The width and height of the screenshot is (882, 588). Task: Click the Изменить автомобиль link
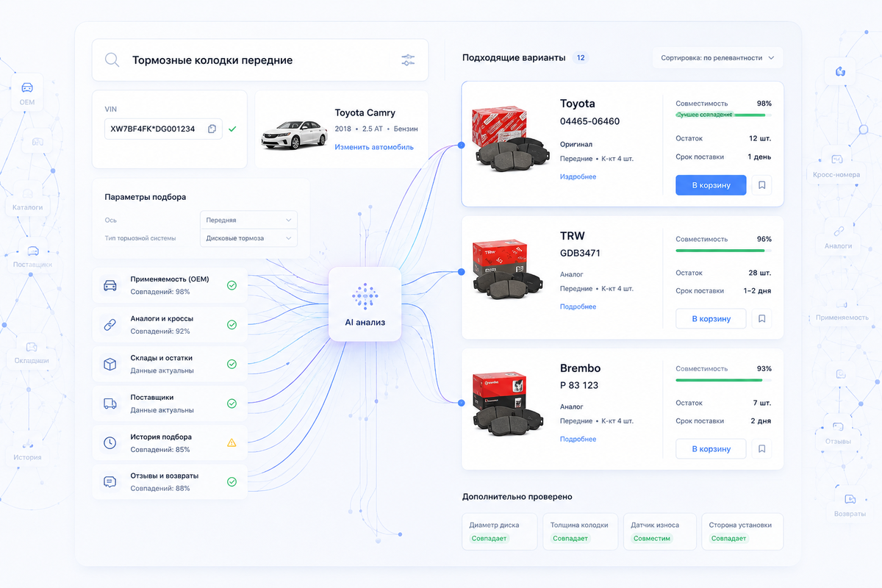point(374,147)
